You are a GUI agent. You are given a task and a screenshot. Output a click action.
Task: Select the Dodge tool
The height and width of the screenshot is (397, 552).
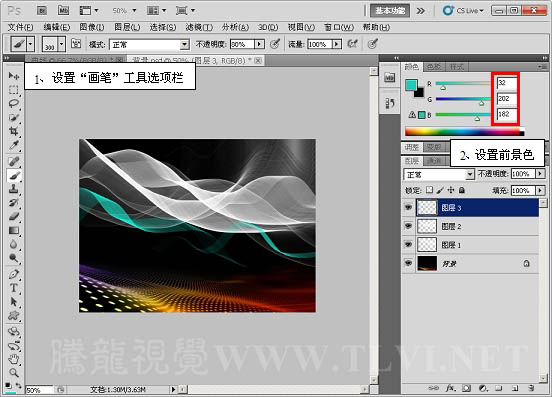14,258
